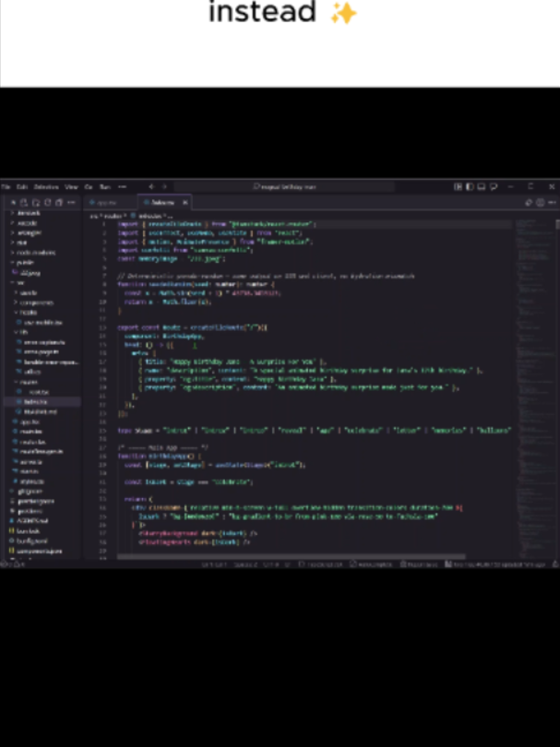
Task: Collapse the lib folder
Action: pos(41,332)
